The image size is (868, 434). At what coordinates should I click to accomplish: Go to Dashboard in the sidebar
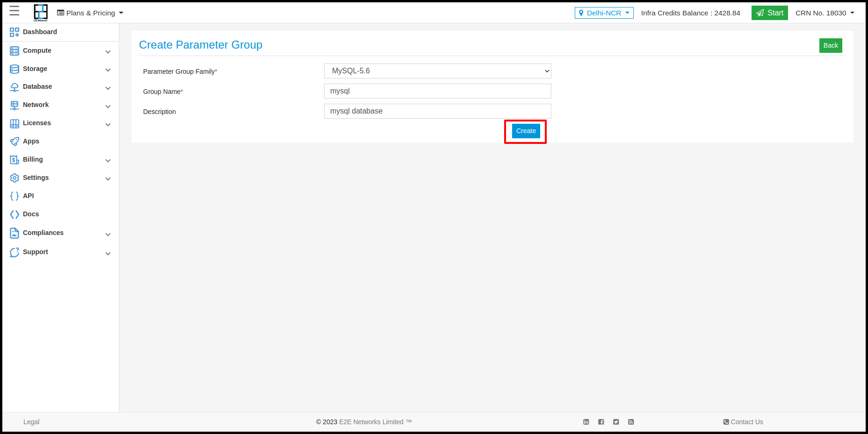(40, 32)
